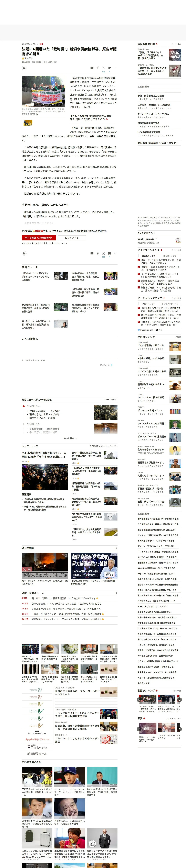Click asahi_niigata crane avatar icon
186x868 pixels.
[x=178, y=241]
